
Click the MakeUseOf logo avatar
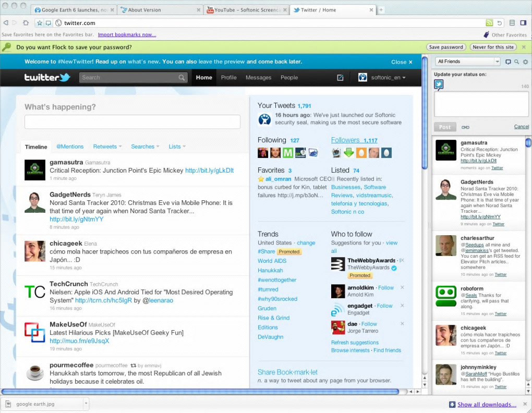pyautogui.click(x=35, y=332)
